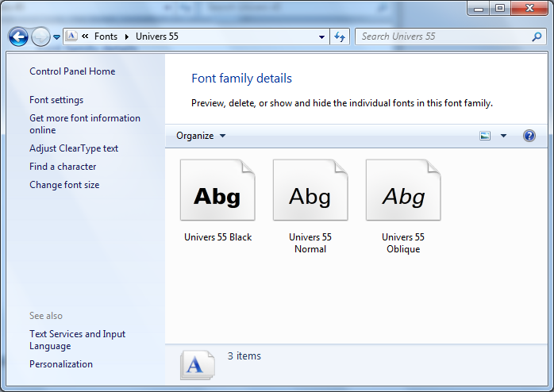The image size is (554, 392).
Task: Expand the view options dropdown arrow
Action: pos(503,136)
